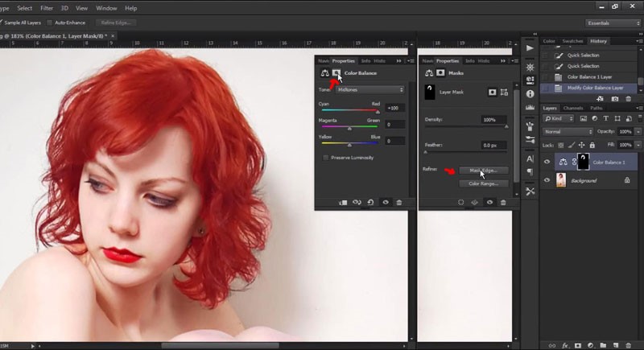This screenshot has width=644, height=350.
Task: Click Masks icon in left Properties panel
Action: pos(336,73)
